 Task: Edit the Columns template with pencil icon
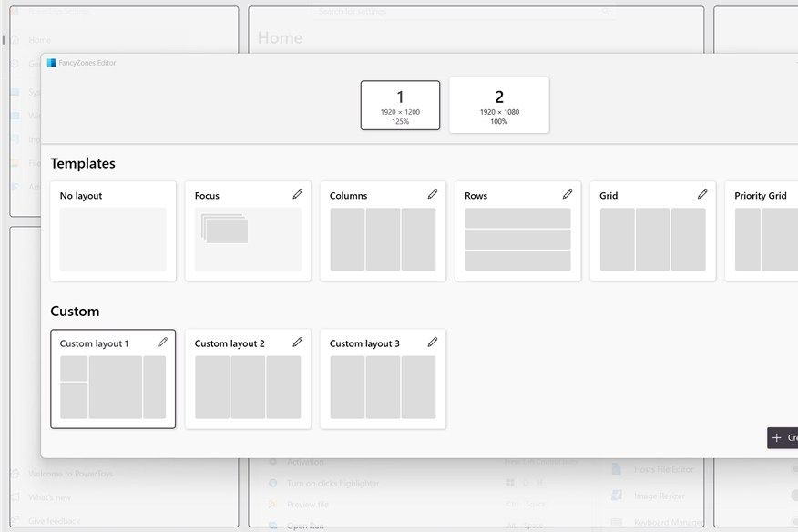coord(432,194)
